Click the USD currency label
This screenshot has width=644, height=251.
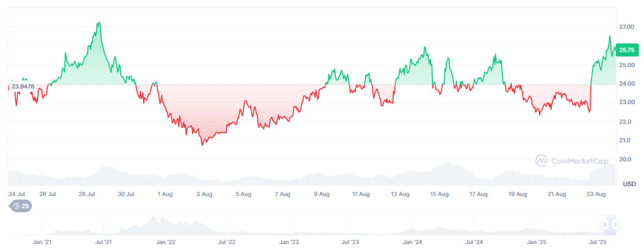click(630, 184)
